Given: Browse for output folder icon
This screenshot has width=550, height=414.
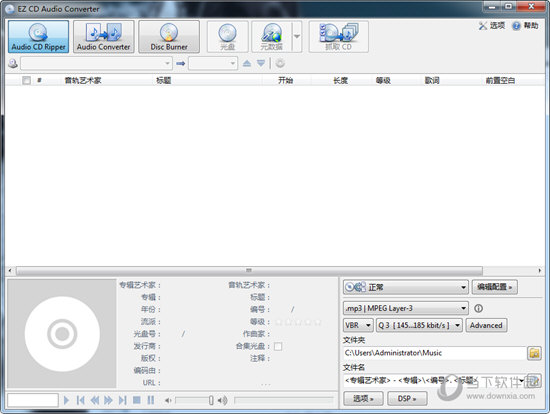Looking at the screenshot, I should pos(534,353).
